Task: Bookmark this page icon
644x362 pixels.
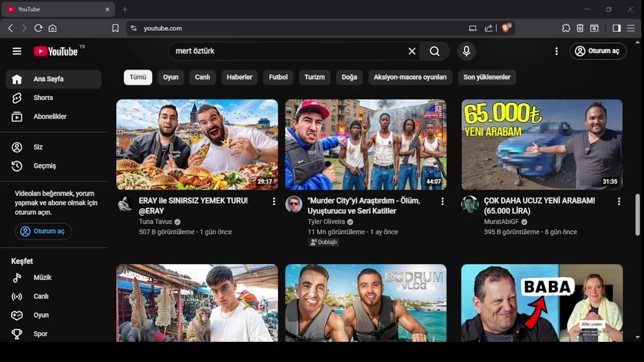Action: [115, 28]
